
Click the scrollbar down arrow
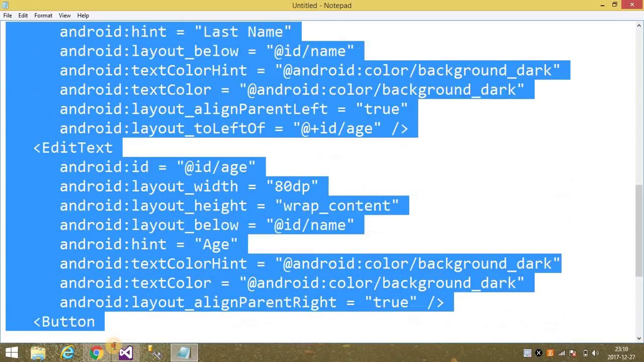(x=639, y=338)
